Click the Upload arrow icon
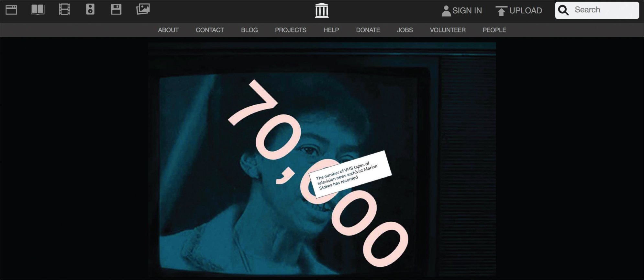644x280 pixels. 501,11
